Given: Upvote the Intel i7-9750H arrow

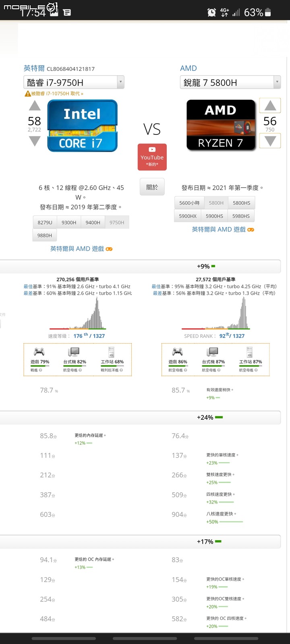Looking at the screenshot, I should pos(35,106).
